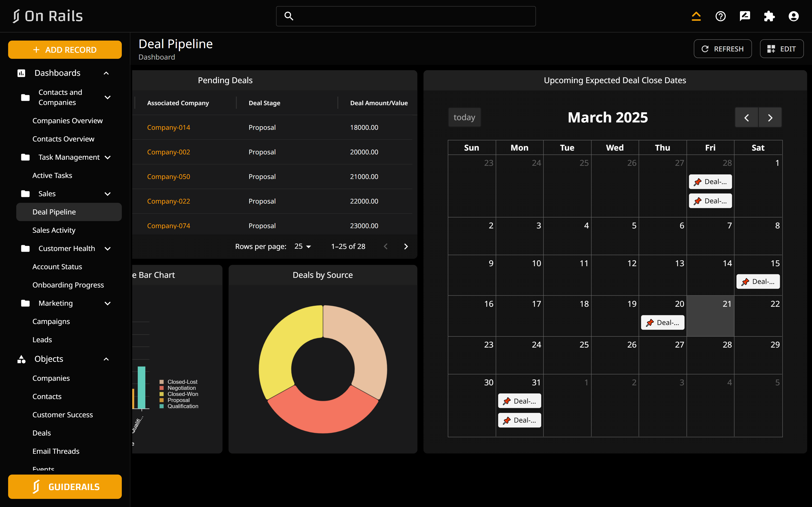The width and height of the screenshot is (812, 507).
Task: Click the REFRESH button
Action: 722,49
